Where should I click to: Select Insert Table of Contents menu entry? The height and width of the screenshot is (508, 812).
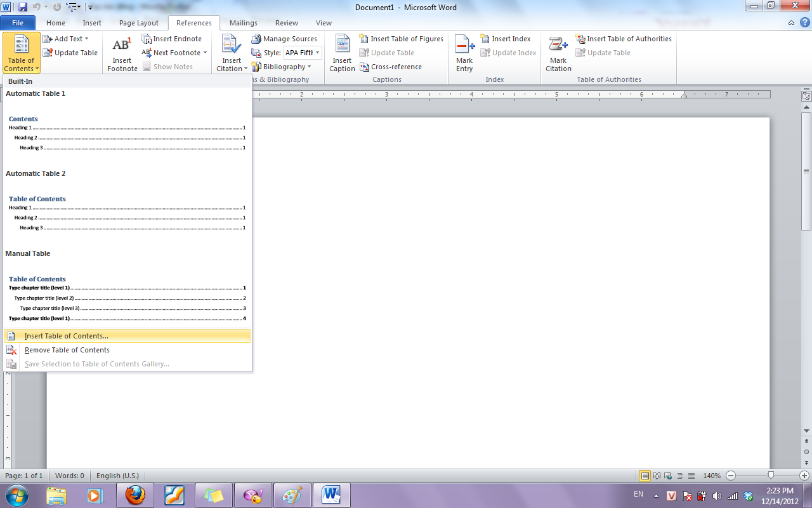(x=127, y=336)
